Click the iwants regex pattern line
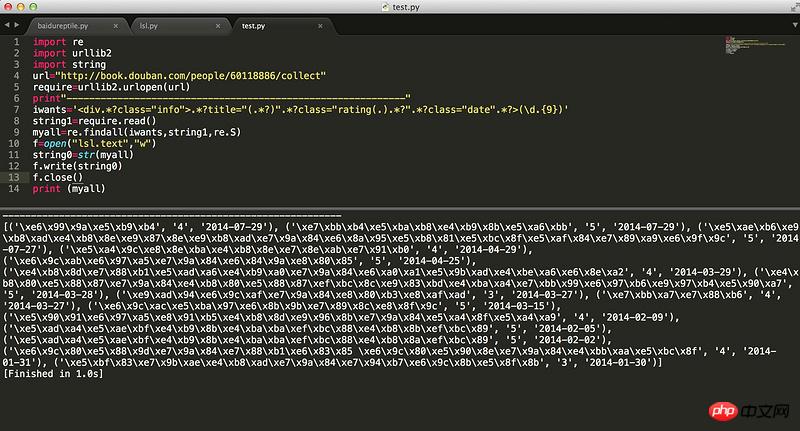Screen dimensions: 800x431 coord(300,110)
